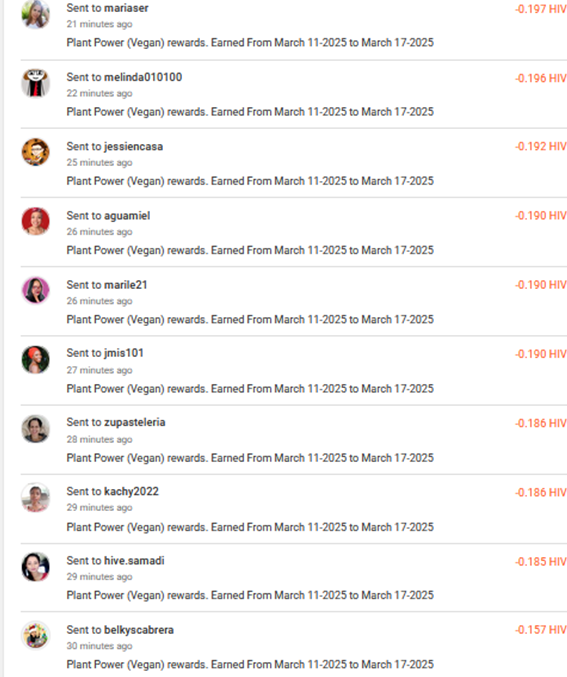Go to marile21's username link

[126, 285]
